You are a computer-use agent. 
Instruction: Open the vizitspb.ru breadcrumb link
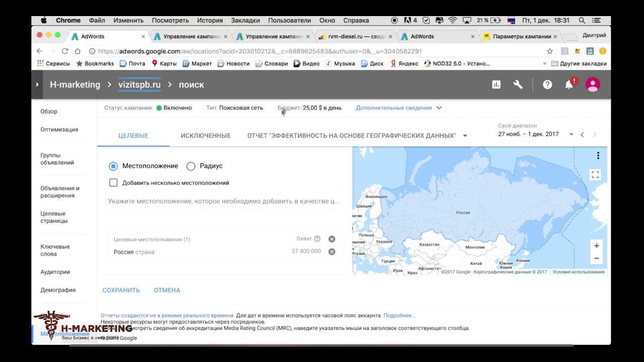[x=139, y=84]
